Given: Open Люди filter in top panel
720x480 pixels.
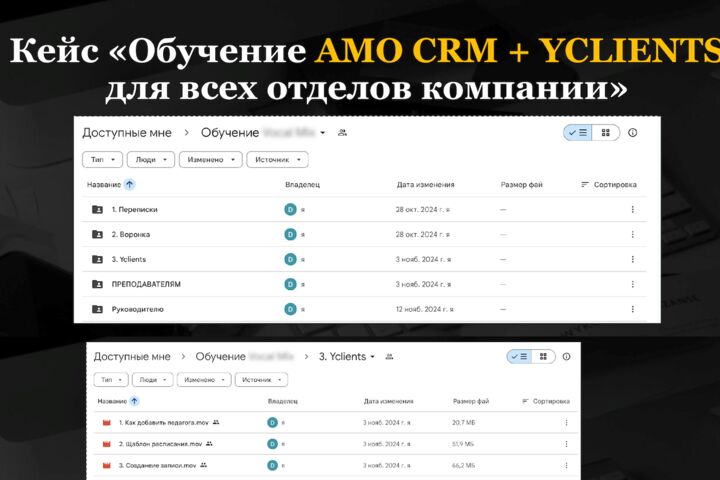Looking at the screenshot, I should point(151,159).
